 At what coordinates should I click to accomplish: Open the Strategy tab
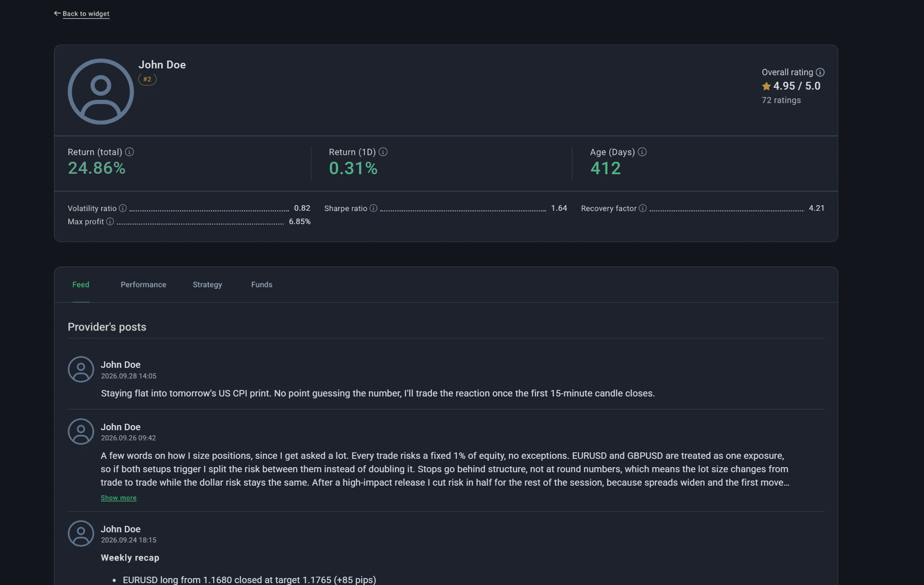pos(207,285)
